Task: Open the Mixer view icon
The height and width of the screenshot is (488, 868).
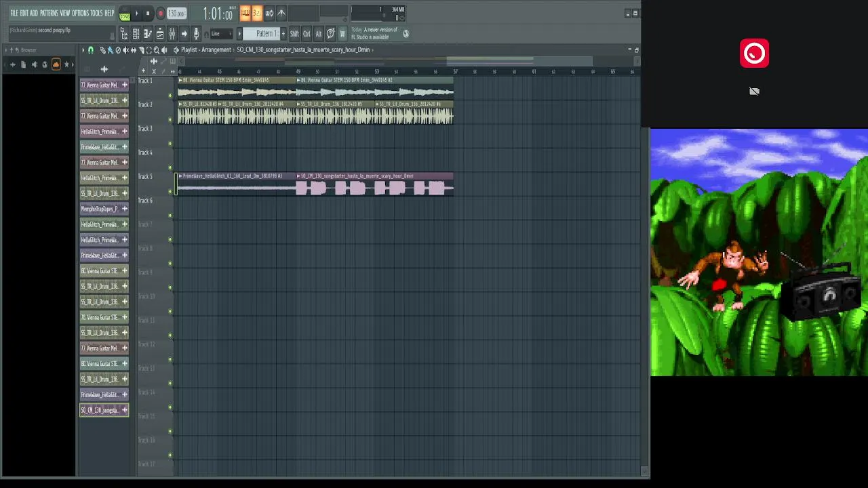Action: pos(172,33)
